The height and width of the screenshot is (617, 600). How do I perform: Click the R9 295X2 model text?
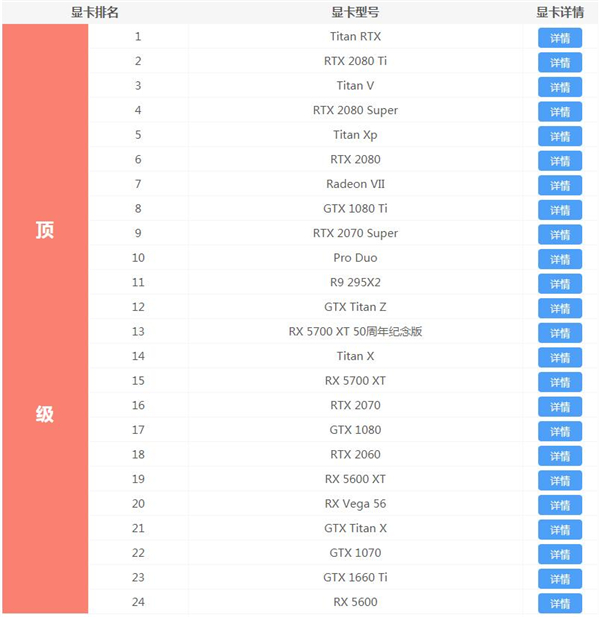pyautogui.click(x=355, y=283)
